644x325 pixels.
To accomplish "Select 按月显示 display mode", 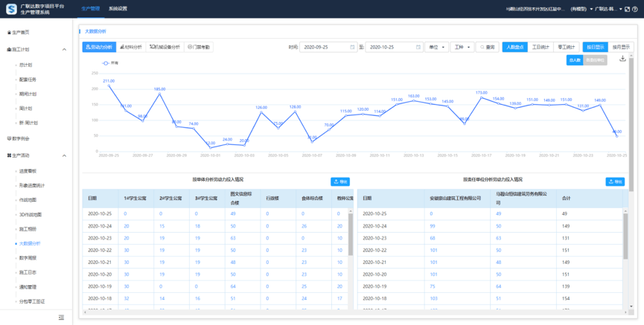I will pos(621,47).
